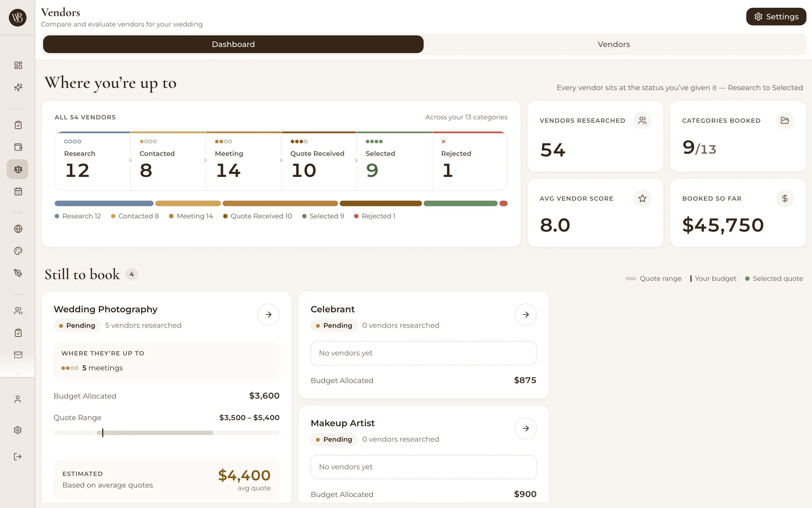Screen dimensions: 812x508
Task: Click the Makeup Artist budget value $900
Action: pos(525,494)
